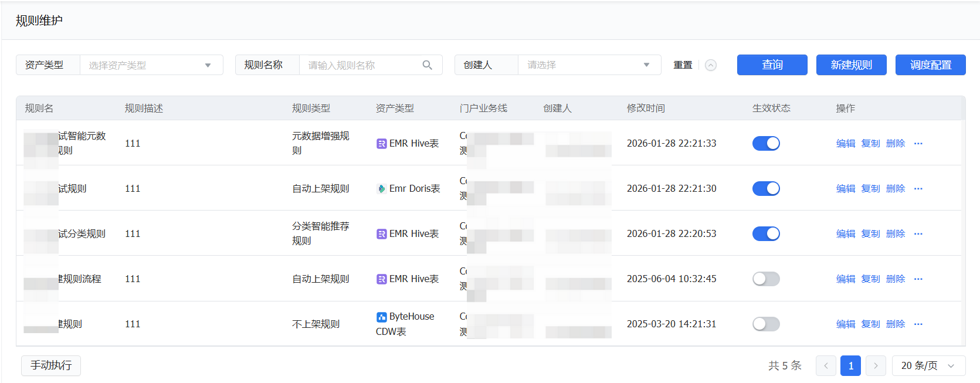
Task: Click 复制 for 2025-03-20 14:21:31 row
Action: tap(870, 324)
